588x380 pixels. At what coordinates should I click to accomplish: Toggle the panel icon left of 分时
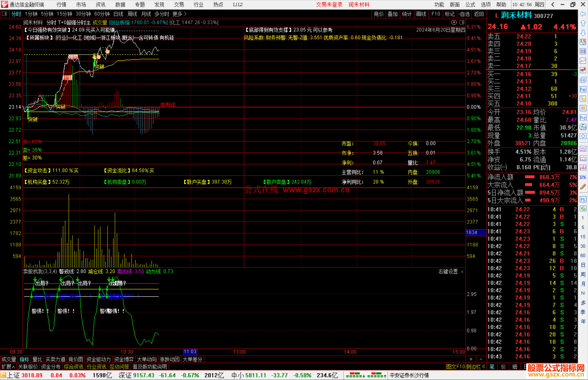pos(5,14)
